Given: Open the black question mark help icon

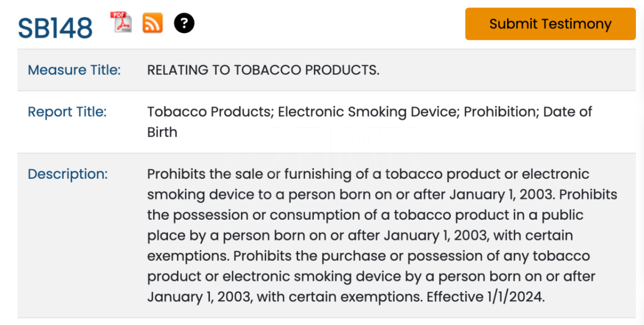Looking at the screenshot, I should pos(184,23).
